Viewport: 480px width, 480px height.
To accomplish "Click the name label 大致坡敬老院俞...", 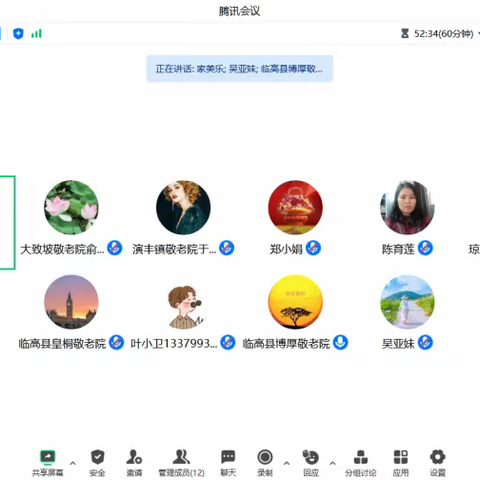I will [62, 249].
